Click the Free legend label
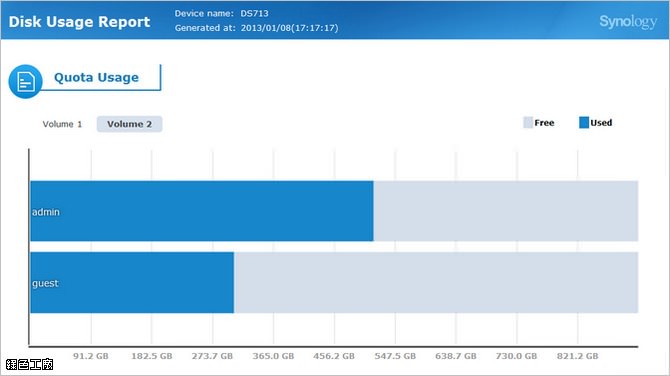This screenshot has width=670, height=376. click(544, 123)
